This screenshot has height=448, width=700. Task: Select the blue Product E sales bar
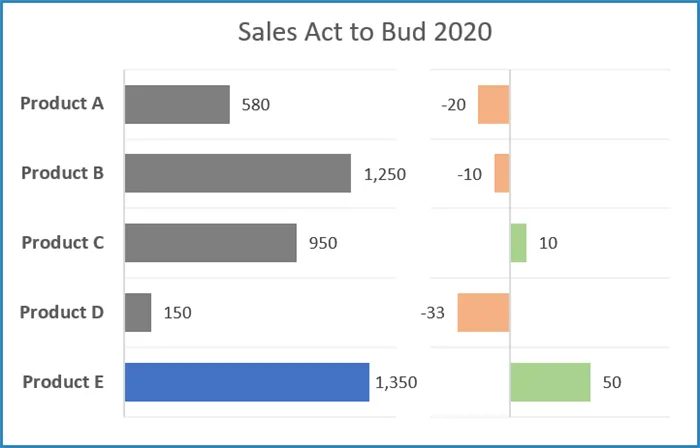[247, 381]
